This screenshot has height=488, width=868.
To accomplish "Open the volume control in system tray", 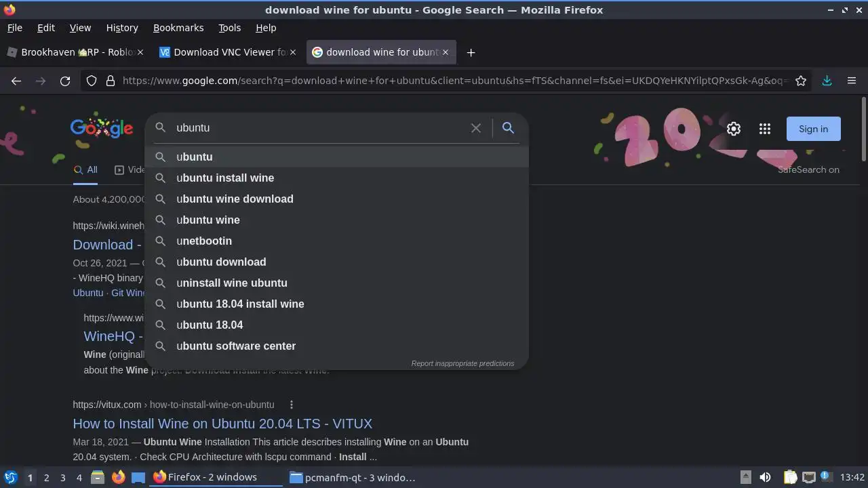I will [x=765, y=478].
